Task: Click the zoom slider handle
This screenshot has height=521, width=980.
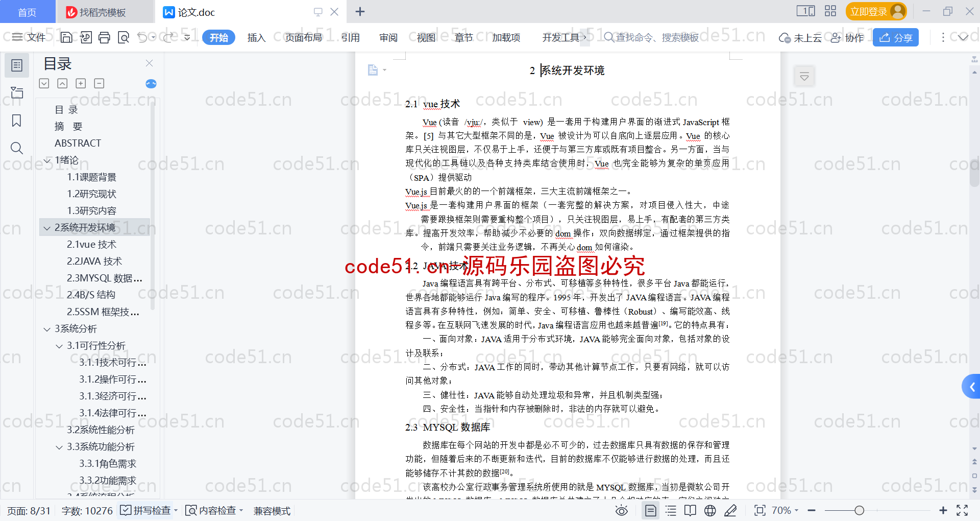Action: click(860, 510)
